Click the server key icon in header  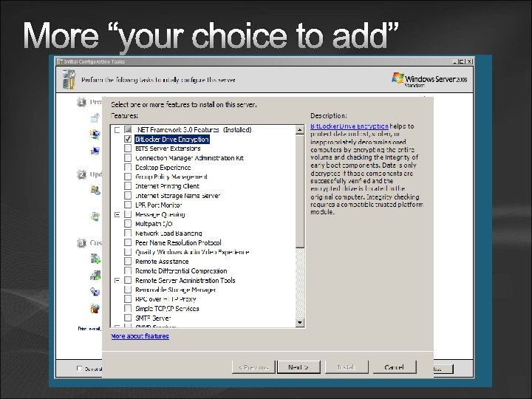69,80
